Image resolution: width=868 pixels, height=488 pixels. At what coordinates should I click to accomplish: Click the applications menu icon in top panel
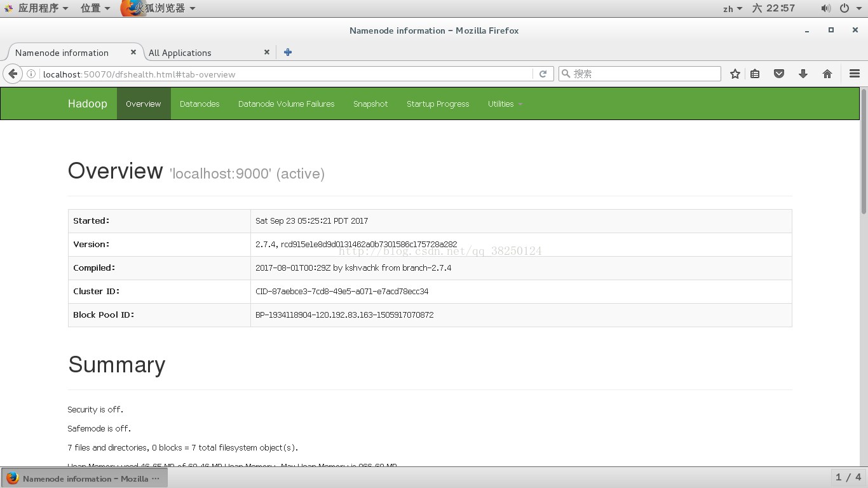(8, 8)
